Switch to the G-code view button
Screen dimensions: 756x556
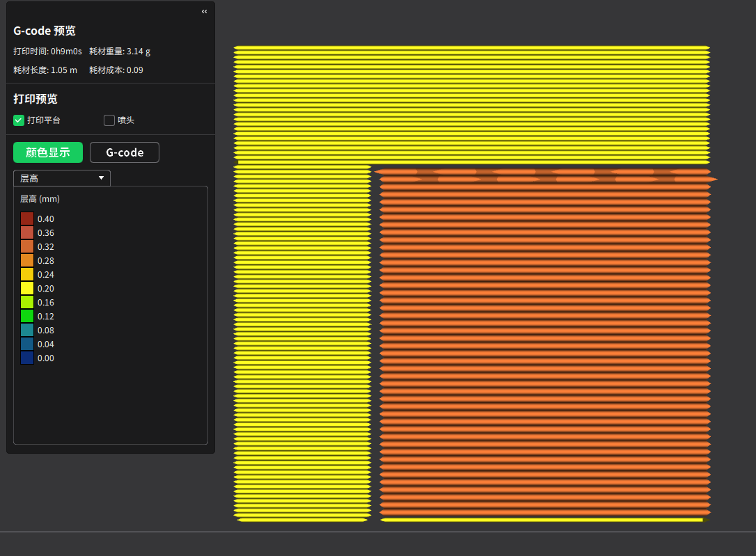125,152
